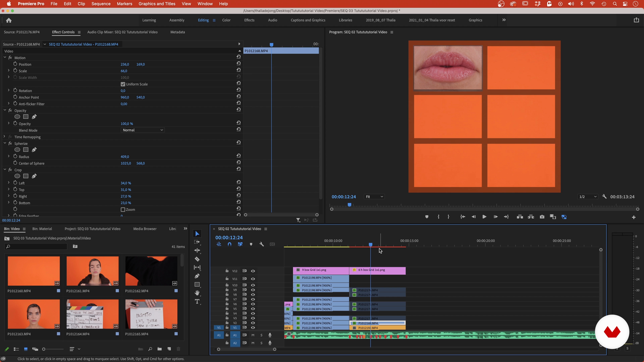Open the Markers menu
The width and height of the screenshot is (644, 362).
(124, 4)
